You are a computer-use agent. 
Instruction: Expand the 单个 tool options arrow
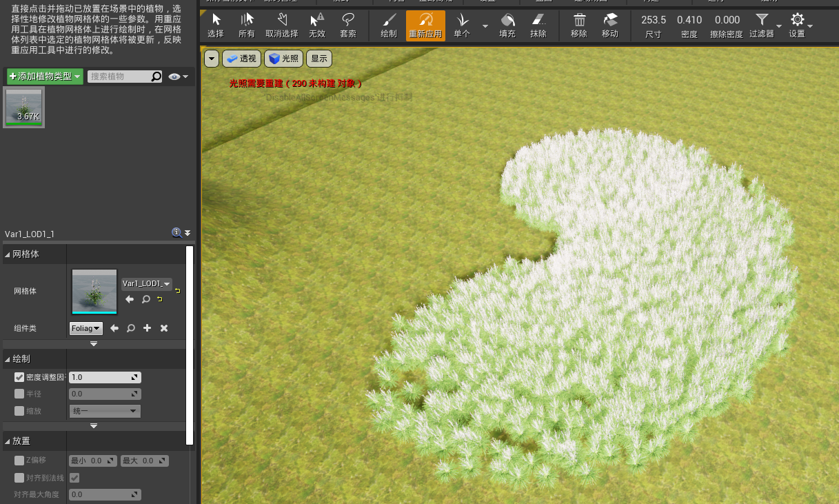click(x=485, y=26)
